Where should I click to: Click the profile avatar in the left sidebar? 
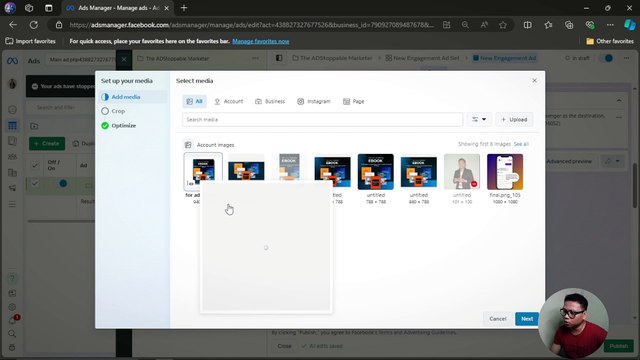click(x=12, y=84)
